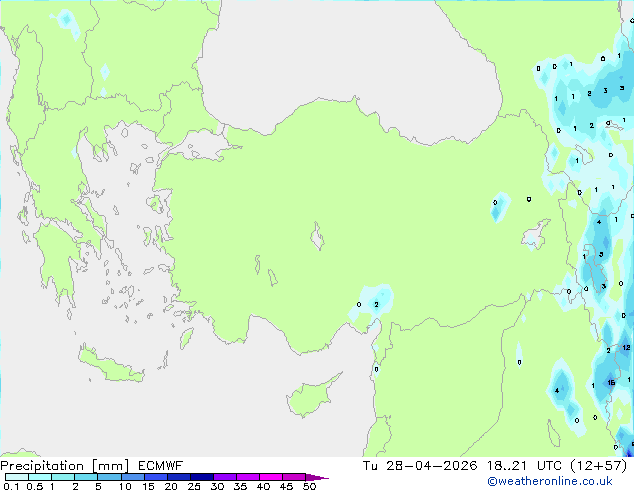
Task: Click the legend swatch between 5 and 10
Action: (x=109, y=477)
